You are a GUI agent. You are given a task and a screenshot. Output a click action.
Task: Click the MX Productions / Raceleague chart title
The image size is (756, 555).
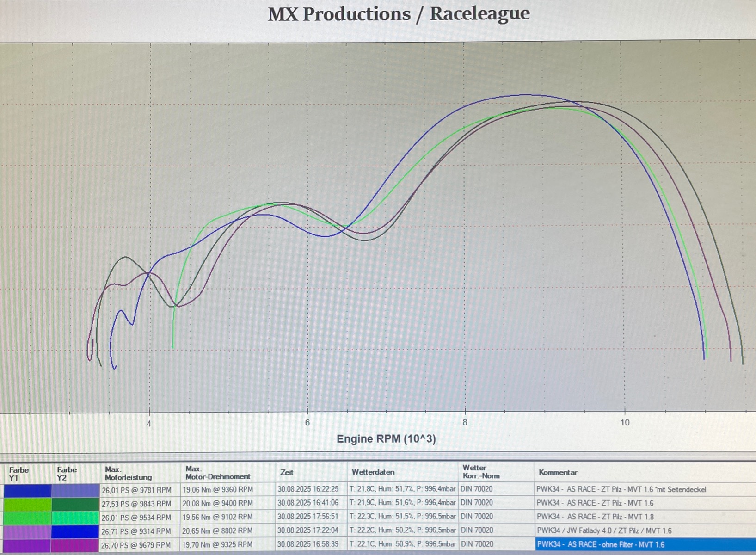click(x=399, y=14)
